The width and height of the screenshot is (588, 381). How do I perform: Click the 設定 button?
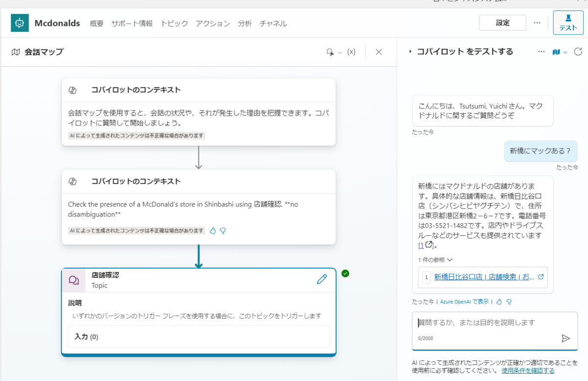502,23
